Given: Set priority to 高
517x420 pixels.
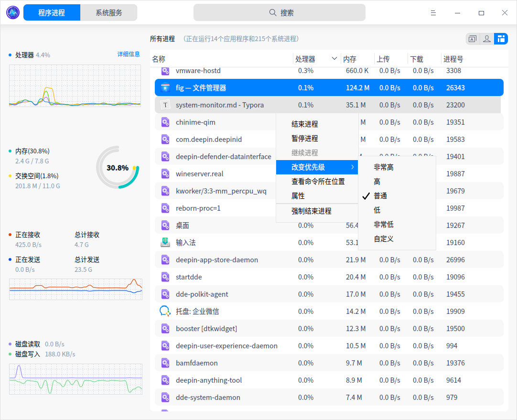Looking at the screenshot, I should [397, 182].
